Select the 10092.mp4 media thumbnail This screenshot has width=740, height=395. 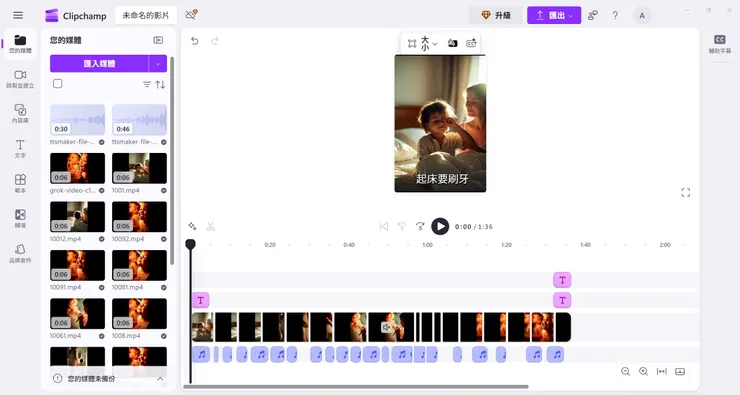point(139,217)
